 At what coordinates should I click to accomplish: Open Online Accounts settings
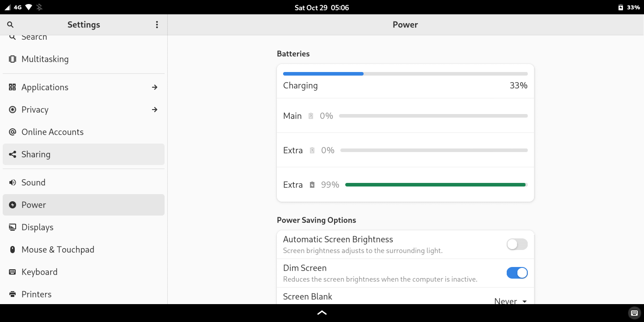click(52, 132)
